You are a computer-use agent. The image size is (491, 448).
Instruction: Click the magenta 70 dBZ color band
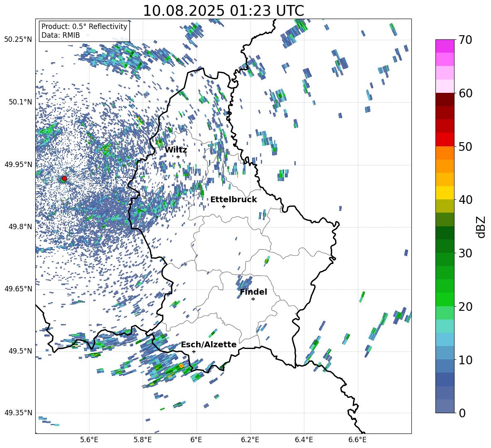click(x=445, y=46)
